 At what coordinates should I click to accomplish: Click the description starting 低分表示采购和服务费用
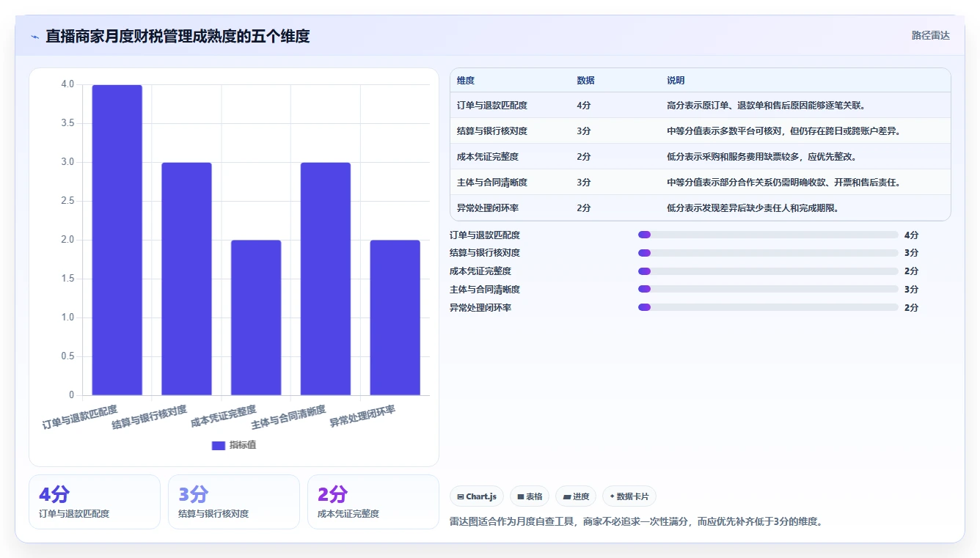click(761, 157)
